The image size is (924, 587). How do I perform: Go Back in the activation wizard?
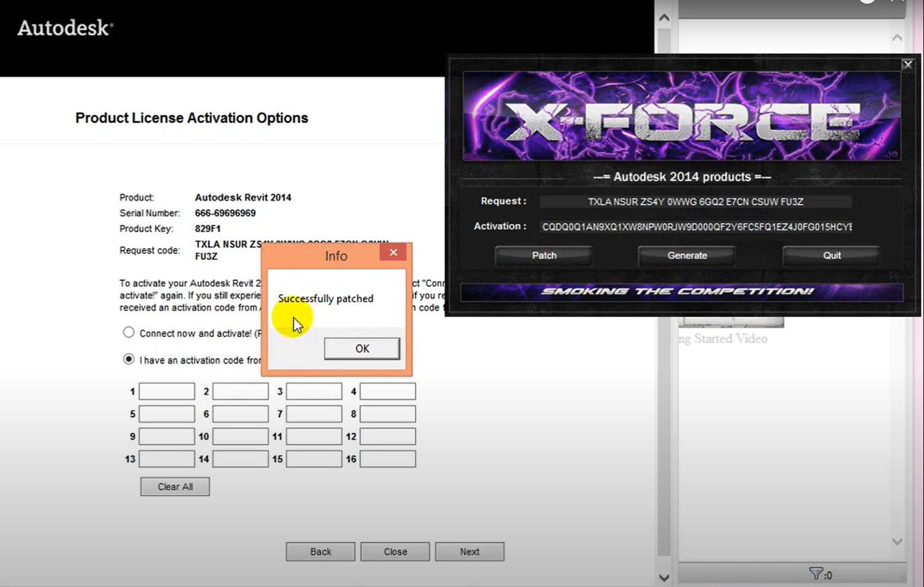pyautogui.click(x=320, y=551)
